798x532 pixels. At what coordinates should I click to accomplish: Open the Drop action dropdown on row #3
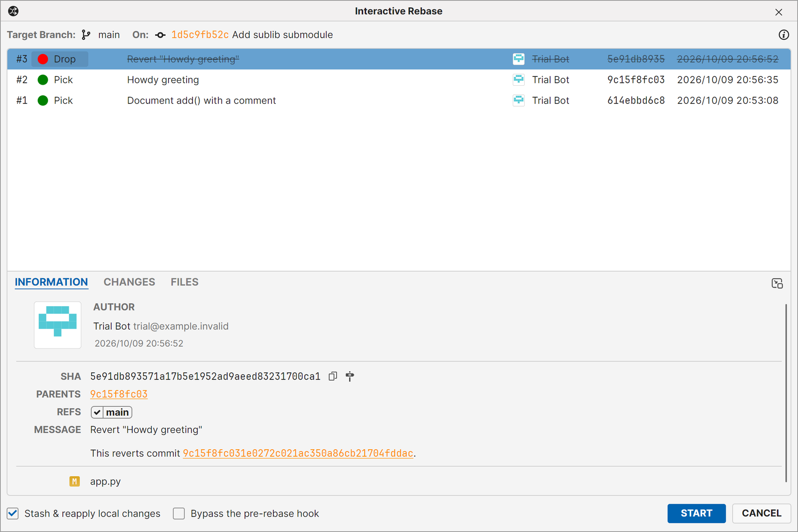click(60, 59)
